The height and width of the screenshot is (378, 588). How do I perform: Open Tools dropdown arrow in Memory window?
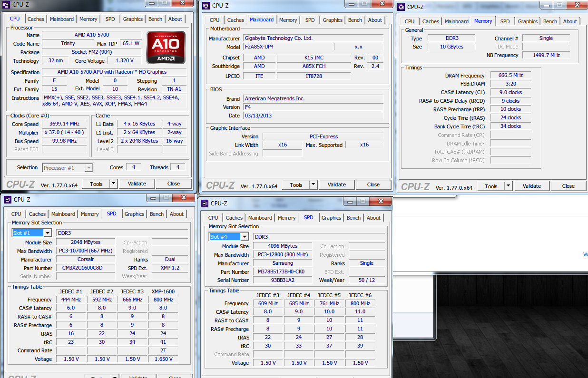click(x=508, y=186)
